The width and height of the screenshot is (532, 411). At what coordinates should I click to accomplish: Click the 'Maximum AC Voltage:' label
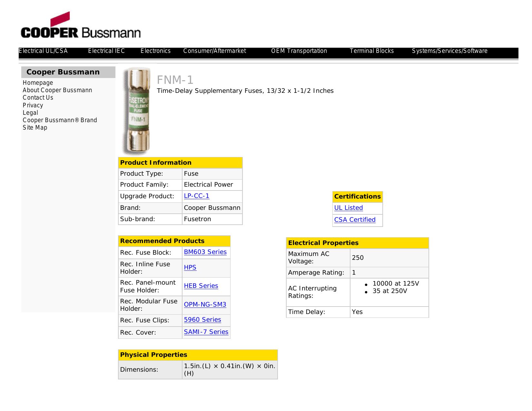[x=309, y=258]
